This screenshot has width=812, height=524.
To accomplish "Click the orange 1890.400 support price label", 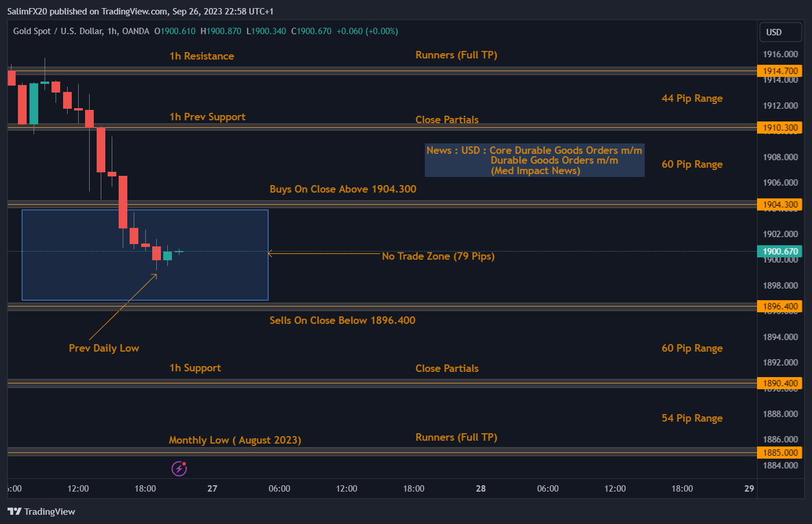I will (780, 383).
